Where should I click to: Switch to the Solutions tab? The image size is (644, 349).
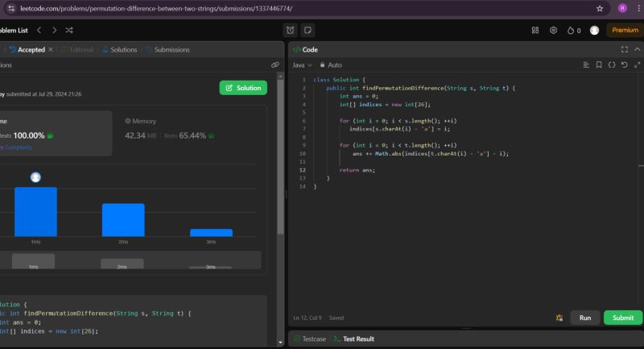coord(119,49)
